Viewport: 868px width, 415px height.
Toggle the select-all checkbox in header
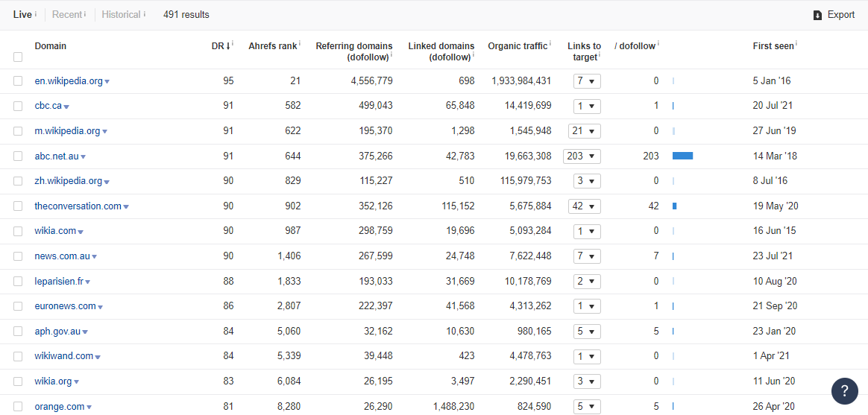[18, 57]
